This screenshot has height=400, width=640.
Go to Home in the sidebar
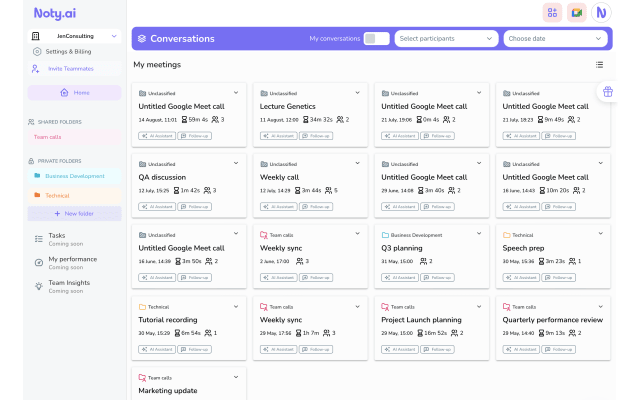click(74, 93)
